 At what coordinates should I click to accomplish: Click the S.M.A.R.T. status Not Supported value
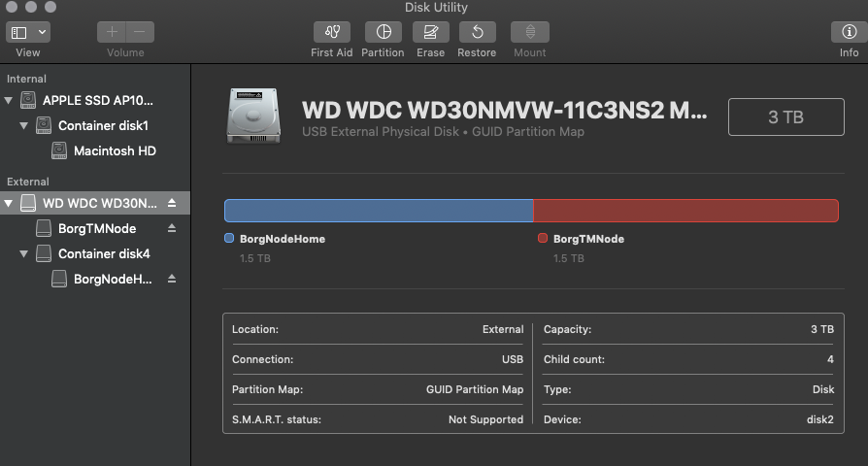click(486, 419)
